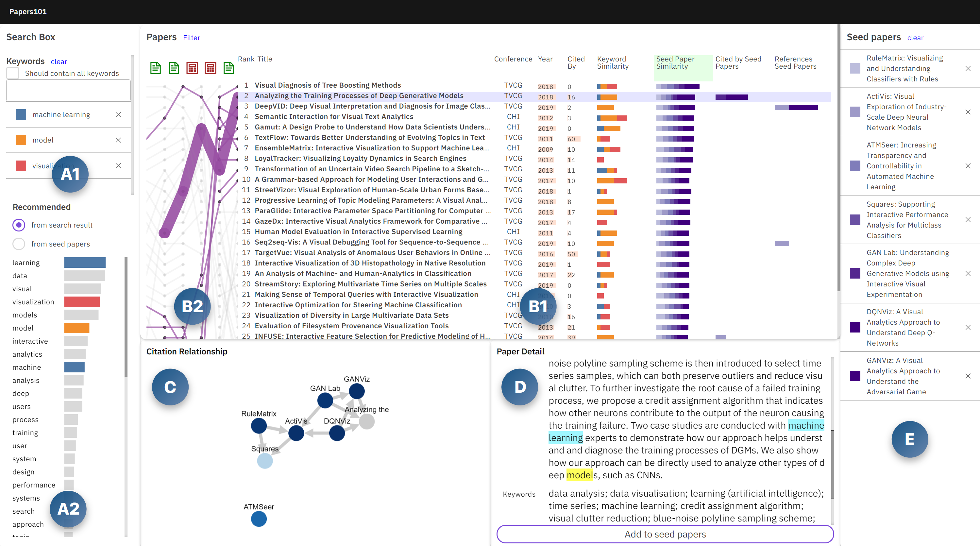Screen dimensions: 980x546
Task: Remove the 'visualization' keyword
Action: (x=118, y=165)
